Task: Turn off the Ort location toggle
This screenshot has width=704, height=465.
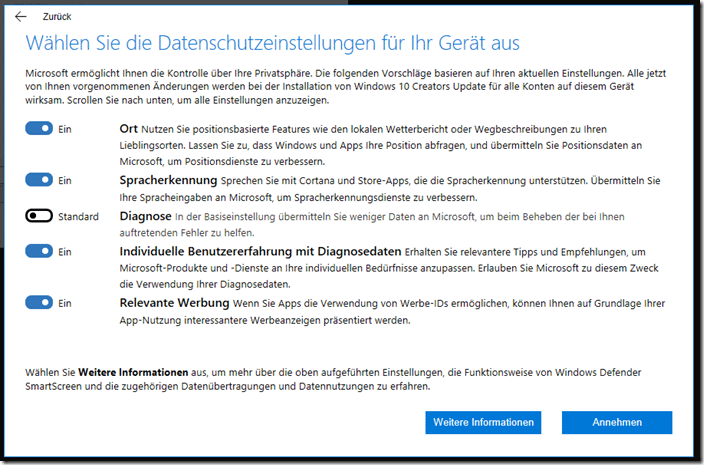Action: point(39,129)
